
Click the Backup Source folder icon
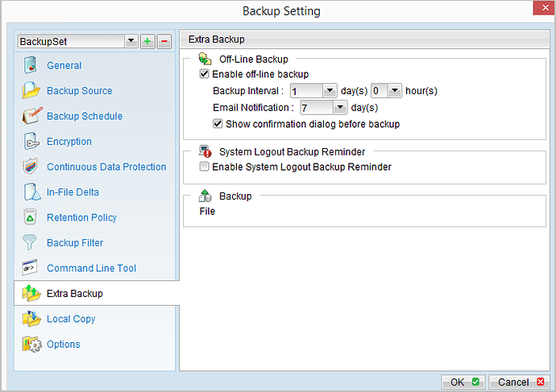click(x=31, y=91)
